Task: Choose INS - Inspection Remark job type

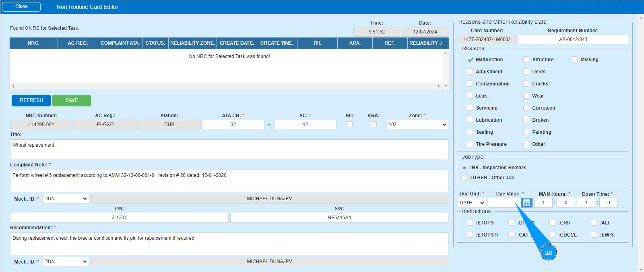Action: [464, 168]
